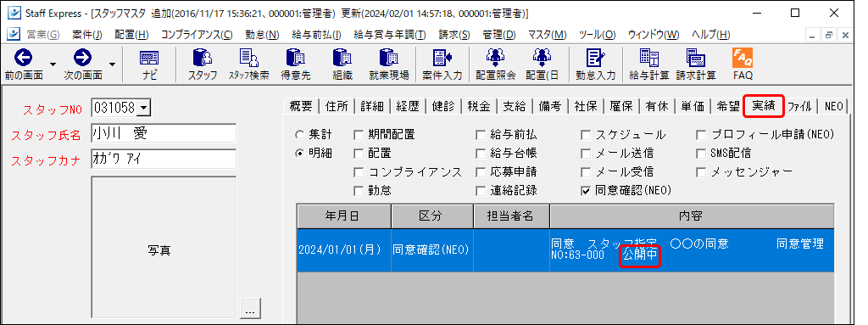The image size is (868, 325).
Task: Open dropdown arrow next to 次の画面
Action: tap(112, 64)
